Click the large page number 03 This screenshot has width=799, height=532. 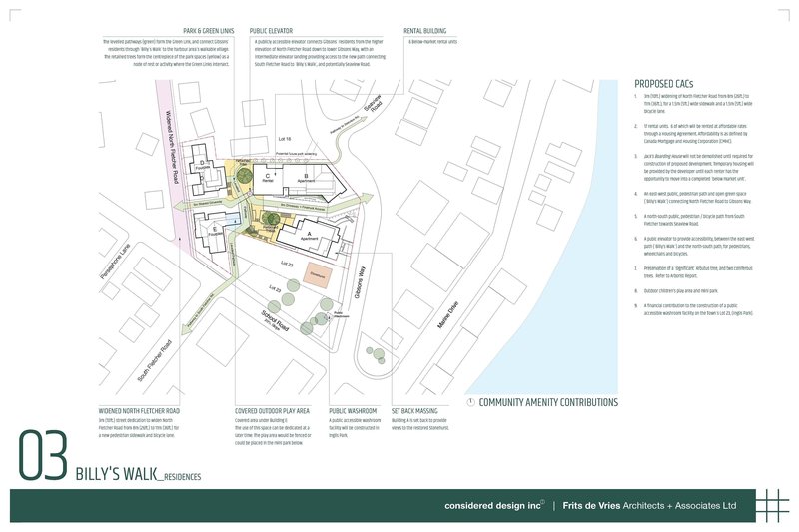pos(42,458)
